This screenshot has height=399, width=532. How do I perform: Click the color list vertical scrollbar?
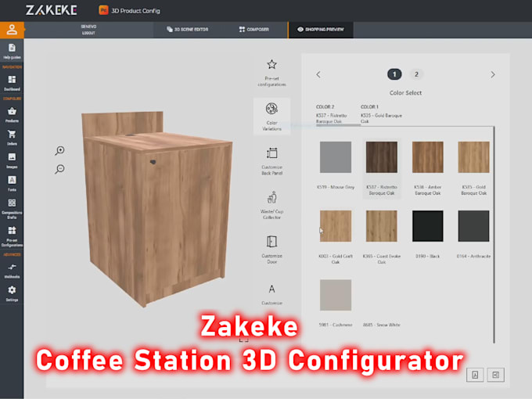tap(494, 234)
